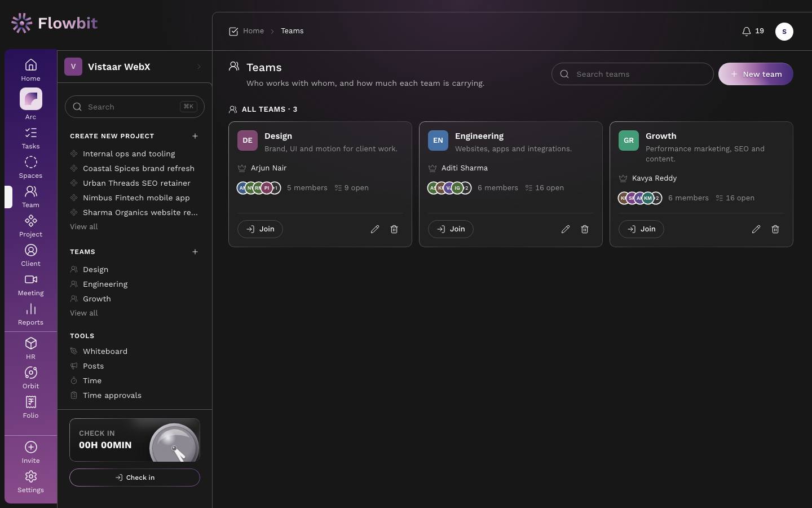812x508 pixels.
Task: Join the Engineering team
Action: tap(451, 229)
